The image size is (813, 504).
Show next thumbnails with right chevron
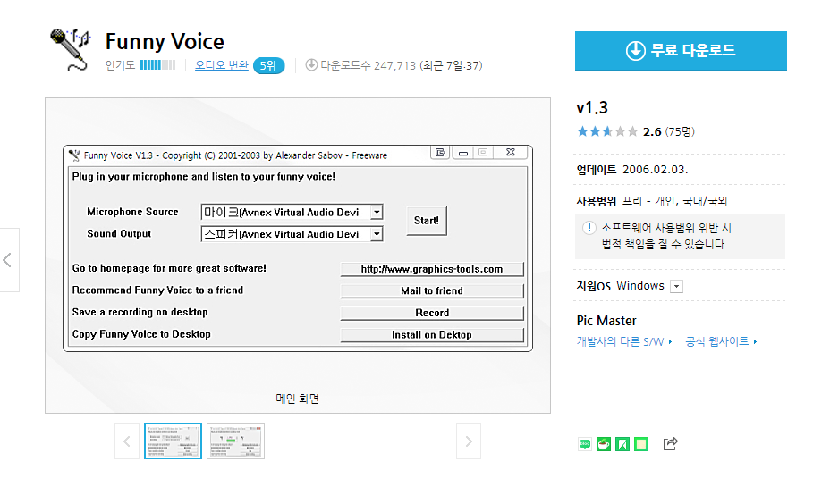[469, 441]
